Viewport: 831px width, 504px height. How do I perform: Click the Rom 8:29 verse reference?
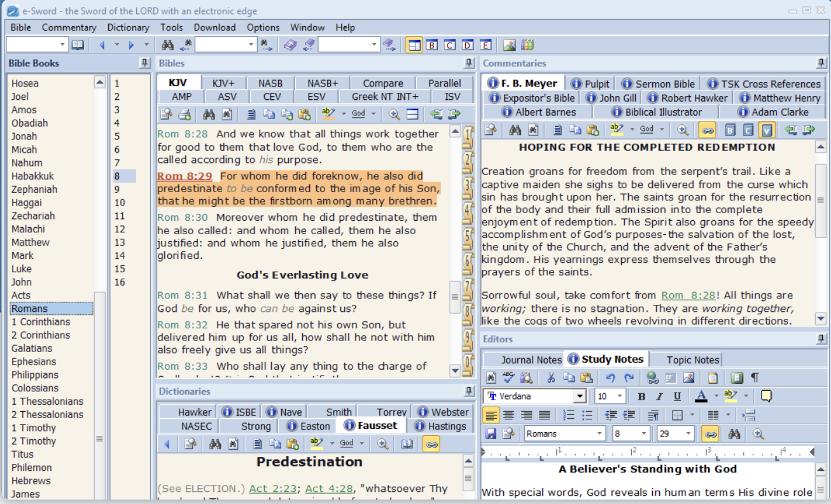tap(185, 176)
